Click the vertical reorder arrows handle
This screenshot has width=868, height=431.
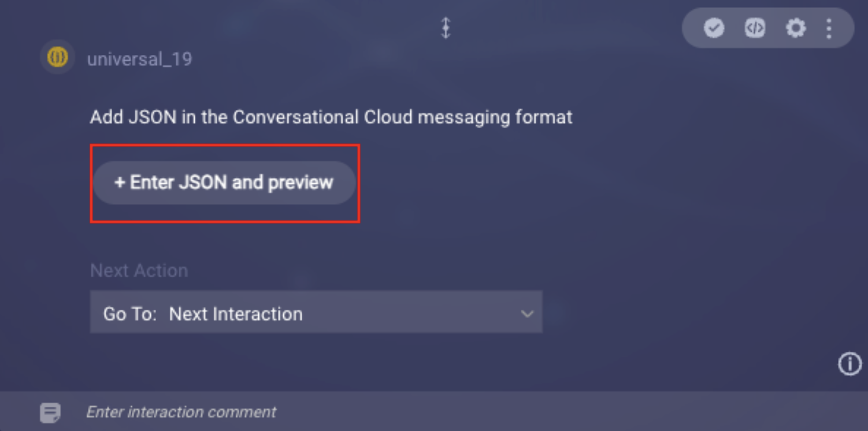pos(446,28)
